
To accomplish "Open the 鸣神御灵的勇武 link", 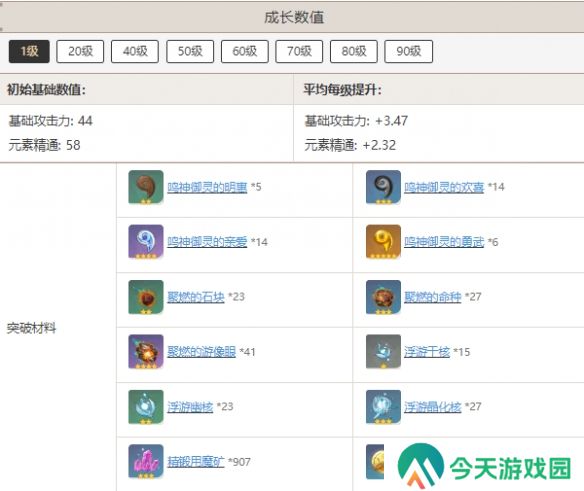I will [x=444, y=242].
